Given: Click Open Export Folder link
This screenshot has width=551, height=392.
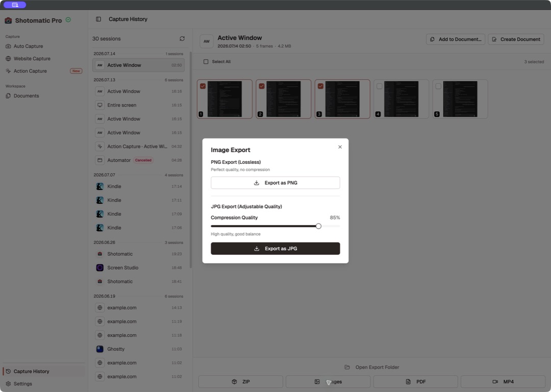Looking at the screenshot, I should pyautogui.click(x=372, y=367).
